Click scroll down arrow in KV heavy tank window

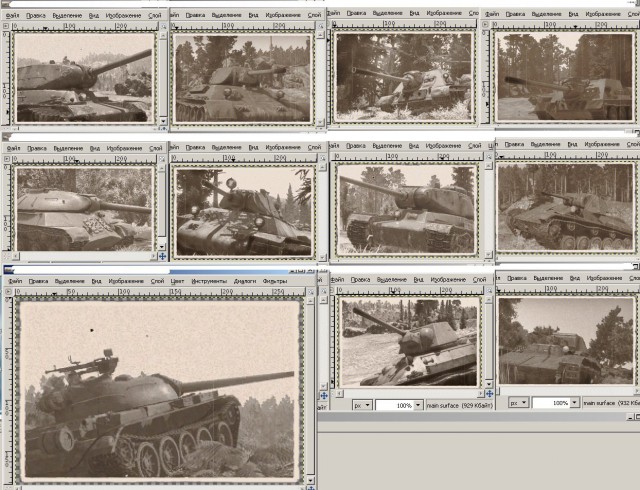point(489,255)
